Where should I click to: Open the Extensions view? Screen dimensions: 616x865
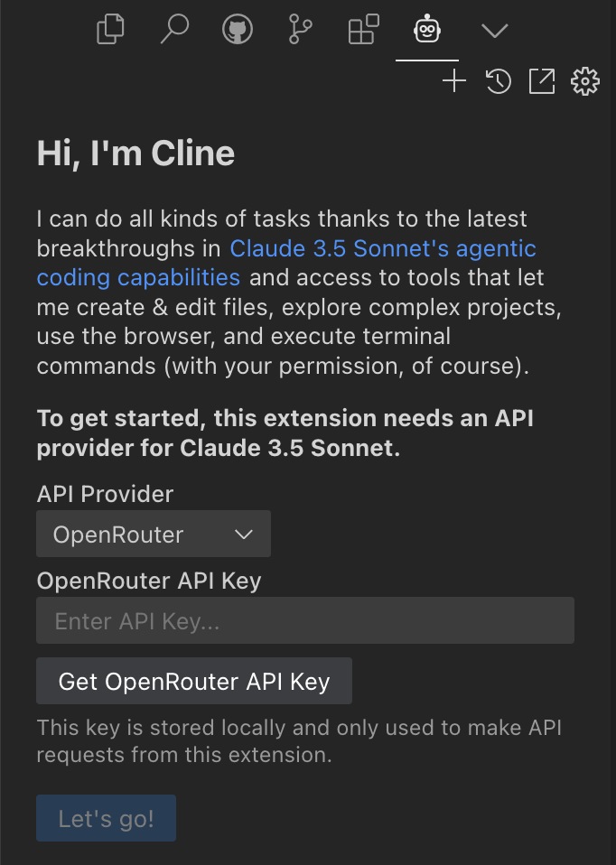361,29
